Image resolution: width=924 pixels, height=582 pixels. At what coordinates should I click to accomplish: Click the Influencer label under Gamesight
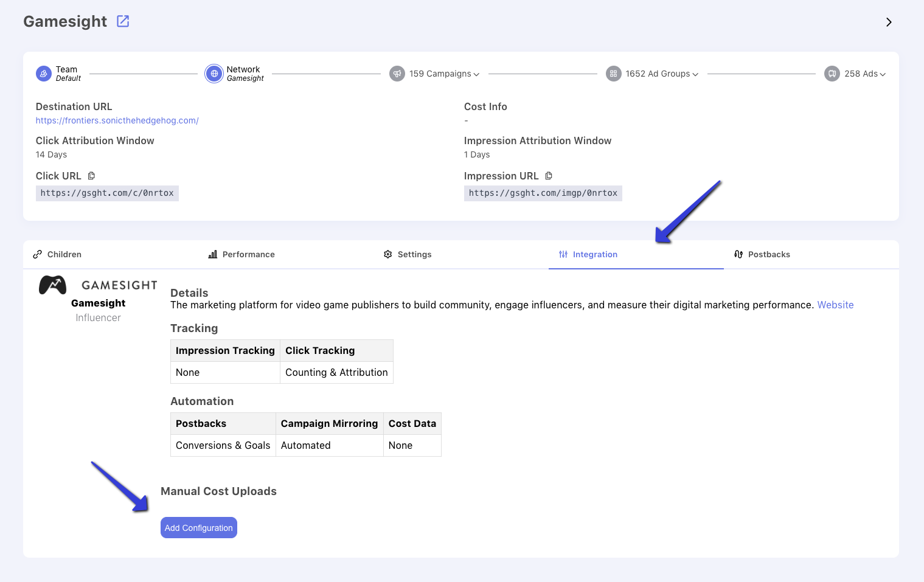(98, 317)
